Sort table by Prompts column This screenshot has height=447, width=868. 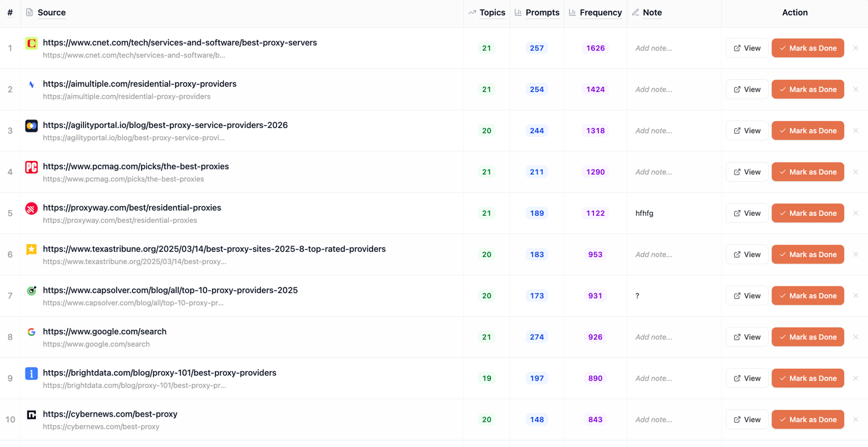542,12
